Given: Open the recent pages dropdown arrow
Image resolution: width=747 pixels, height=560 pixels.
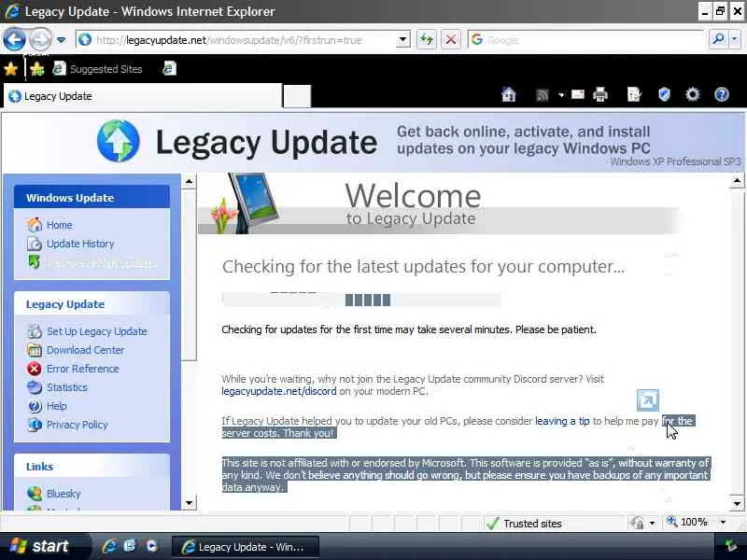Looking at the screenshot, I should (x=61, y=40).
